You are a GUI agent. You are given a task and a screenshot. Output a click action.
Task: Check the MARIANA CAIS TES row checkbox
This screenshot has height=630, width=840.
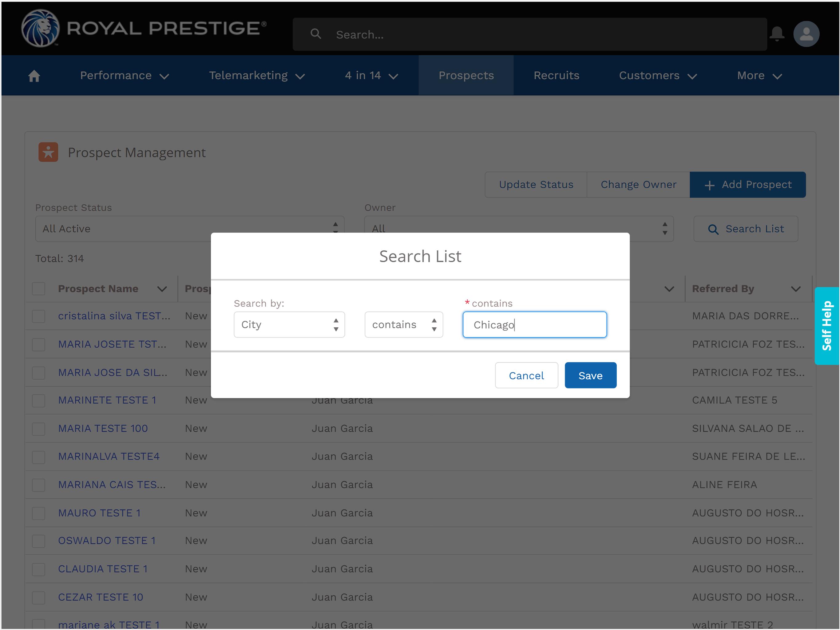coord(39,485)
